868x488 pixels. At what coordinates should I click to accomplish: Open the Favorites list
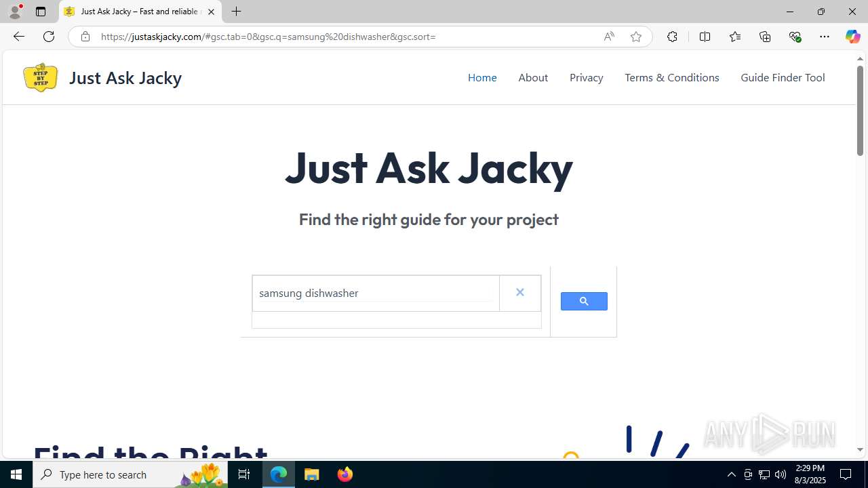735,37
